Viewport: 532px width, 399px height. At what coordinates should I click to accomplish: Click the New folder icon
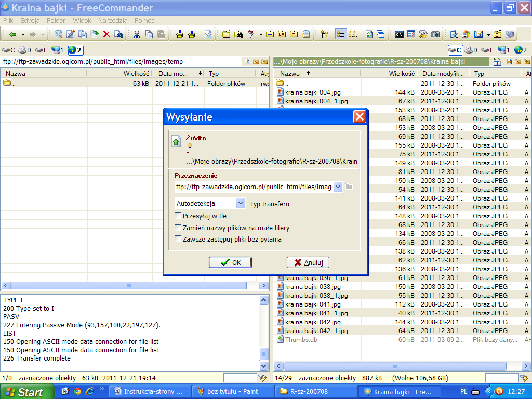[227, 34]
